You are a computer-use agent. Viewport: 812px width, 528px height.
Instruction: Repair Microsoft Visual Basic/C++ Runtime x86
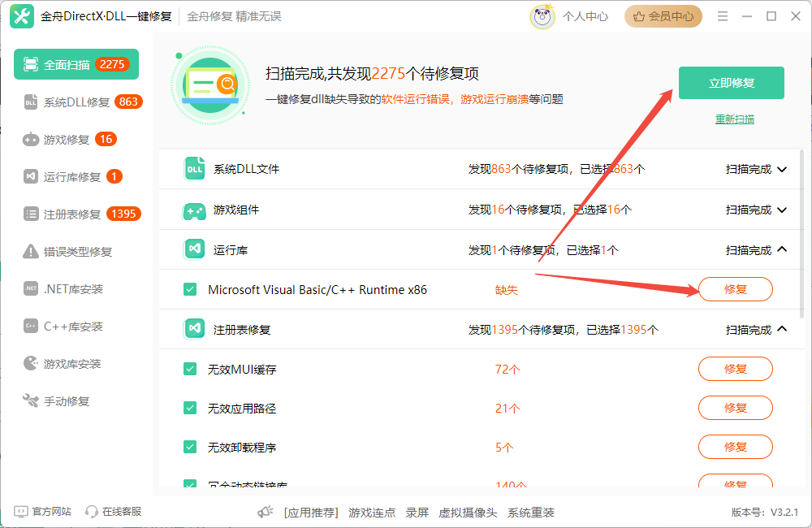pos(736,289)
